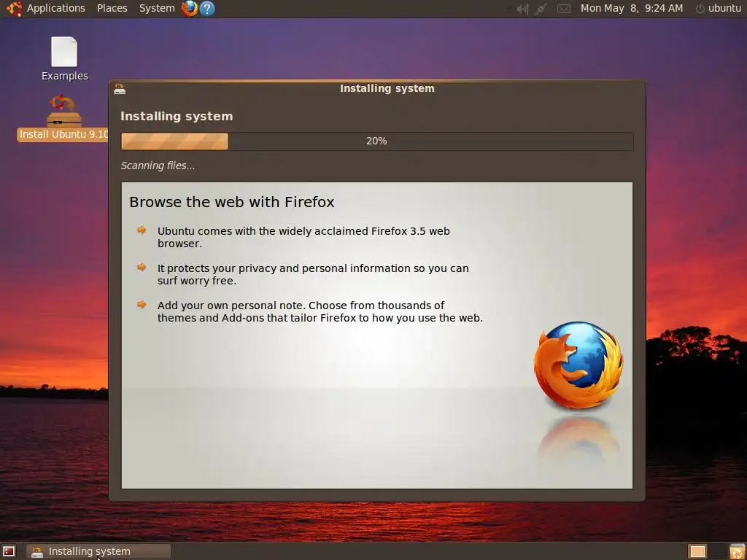Open the Help question-mark launcher

206,8
